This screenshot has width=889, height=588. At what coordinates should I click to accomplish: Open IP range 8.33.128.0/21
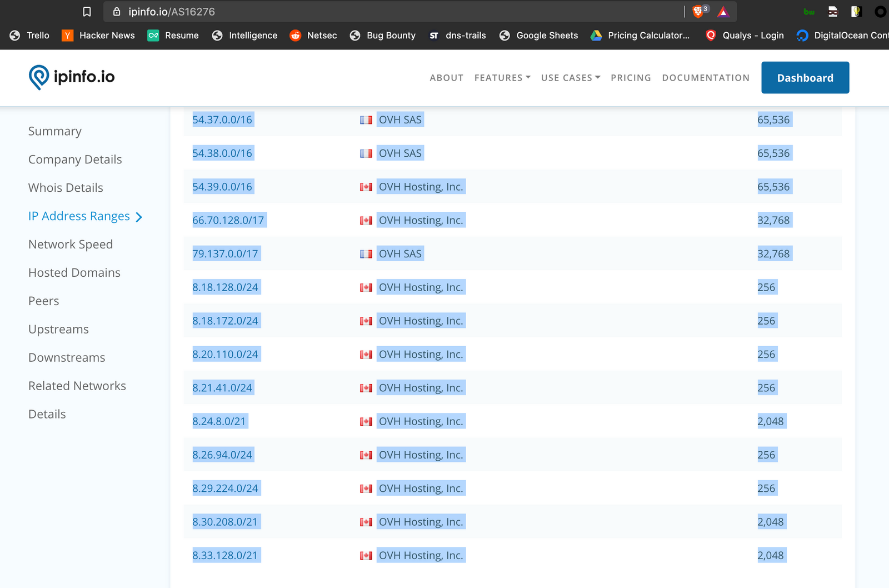(x=225, y=556)
